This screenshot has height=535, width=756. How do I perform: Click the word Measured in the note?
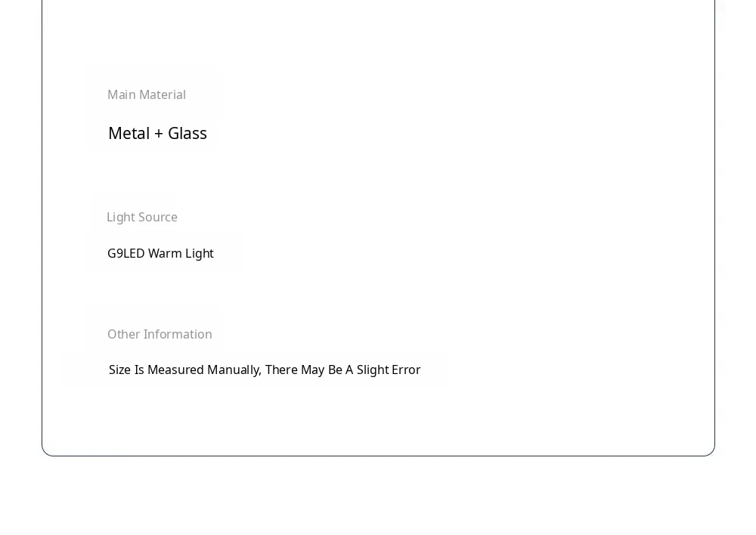coord(175,370)
